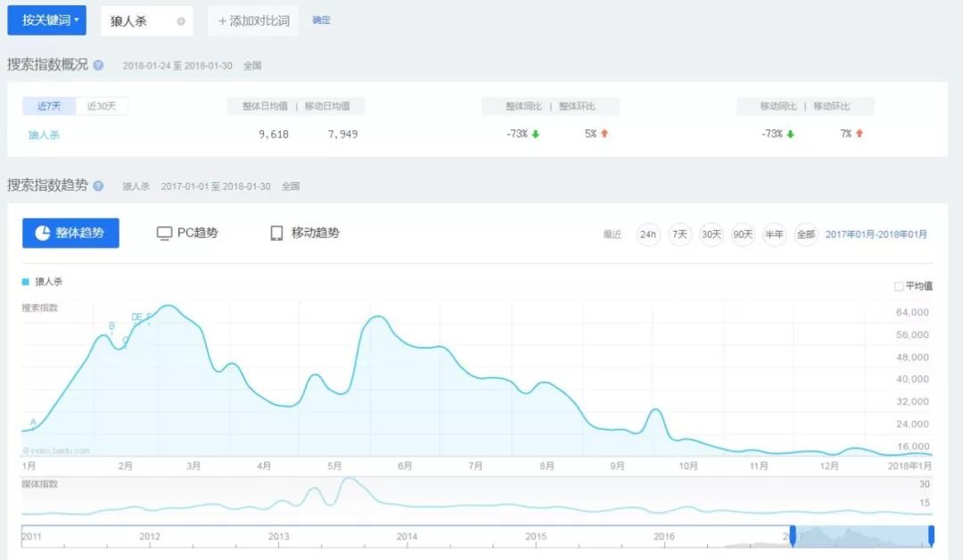Image resolution: width=963 pixels, height=560 pixels.
Task: Click the help icon beside 搜索指数概况
Action: point(98,65)
